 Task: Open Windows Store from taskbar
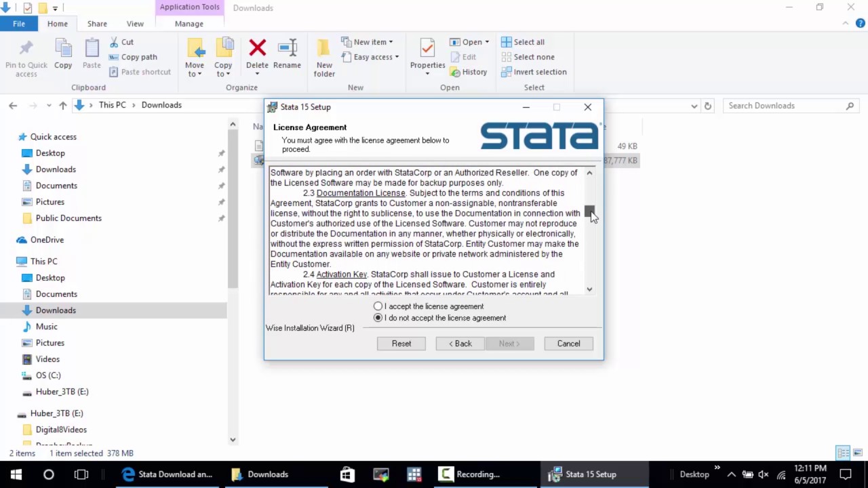347,474
